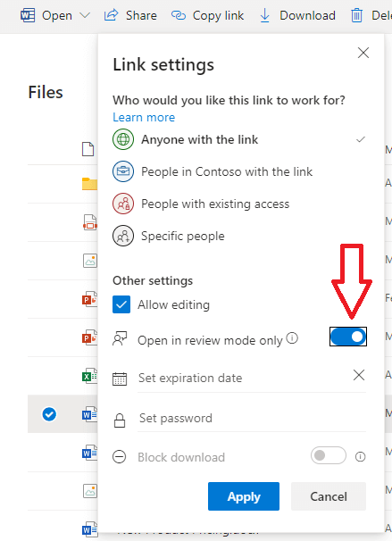Click the Word icon beside Open
The height and width of the screenshot is (541, 392).
pos(28,15)
